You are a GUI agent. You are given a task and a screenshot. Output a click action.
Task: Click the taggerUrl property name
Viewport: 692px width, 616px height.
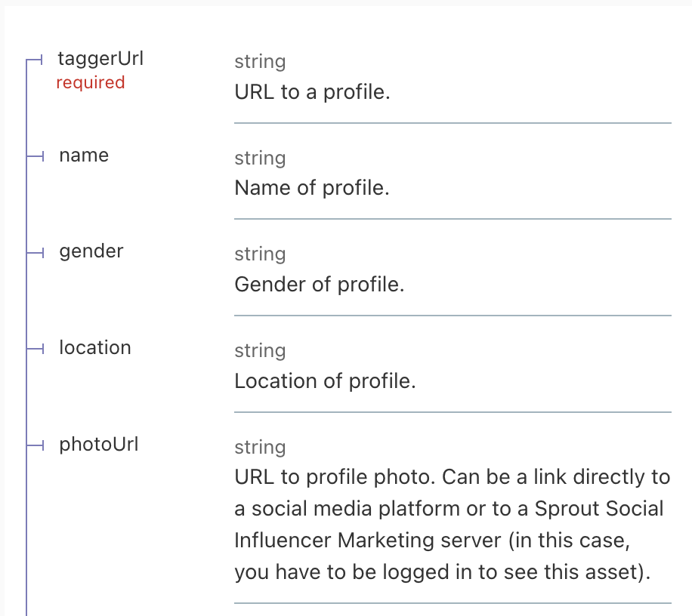[x=100, y=59]
